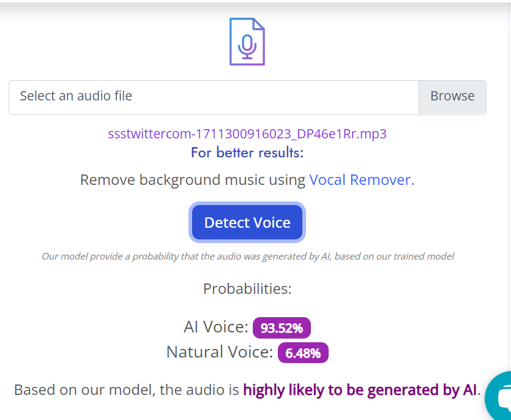
Task: Click the Probabilities heading
Action: tap(247, 289)
